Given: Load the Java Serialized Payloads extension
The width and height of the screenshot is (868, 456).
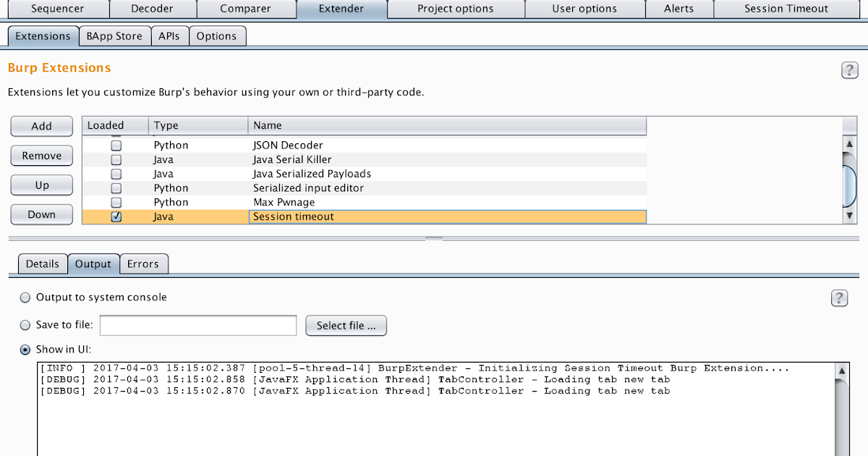Looking at the screenshot, I should coord(116,174).
